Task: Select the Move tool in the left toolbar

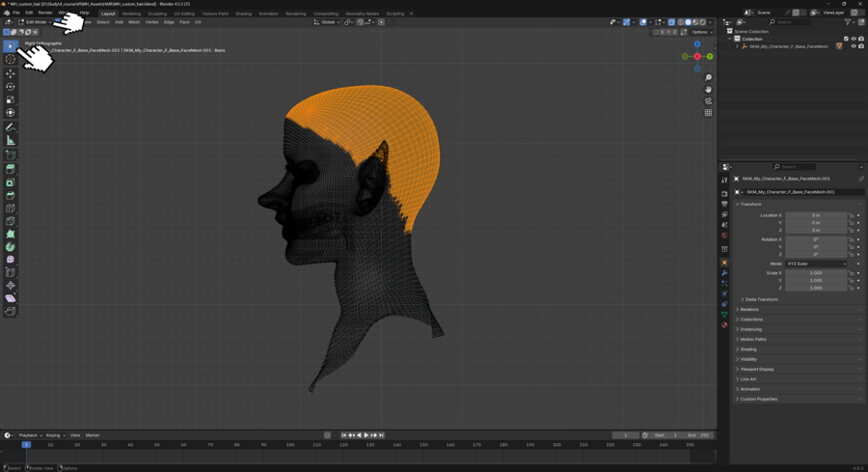Action: tap(11, 73)
